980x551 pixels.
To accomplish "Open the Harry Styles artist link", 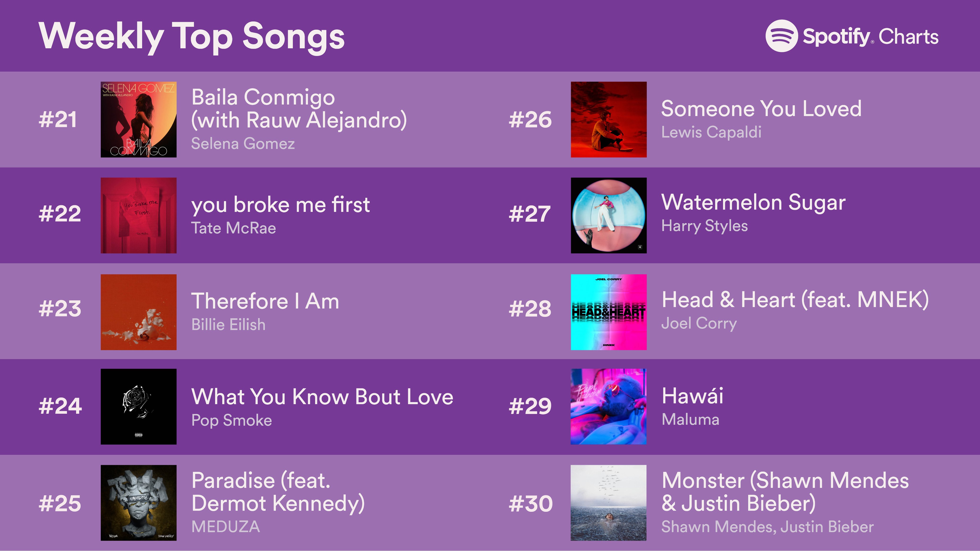I will pyautogui.click(x=704, y=226).
